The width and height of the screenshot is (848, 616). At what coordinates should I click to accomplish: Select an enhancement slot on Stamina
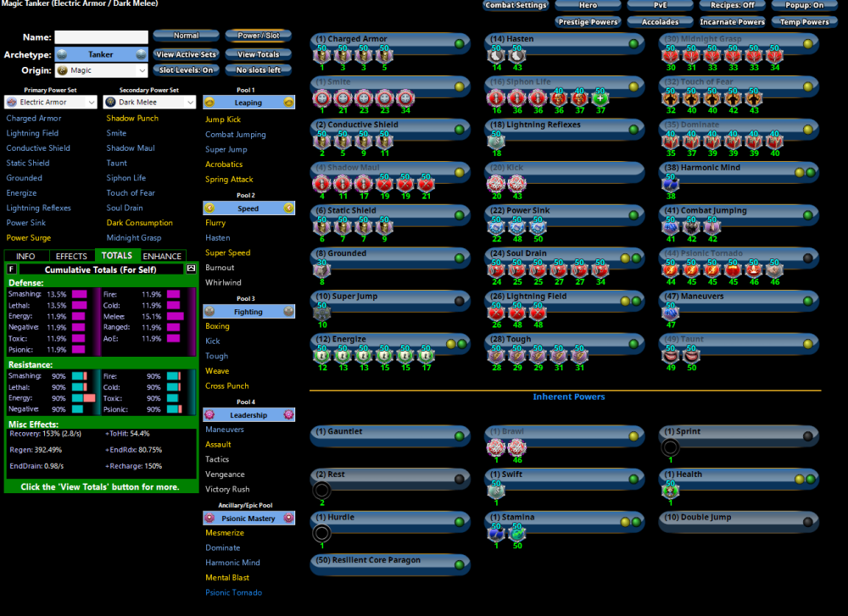coord(496,532)
